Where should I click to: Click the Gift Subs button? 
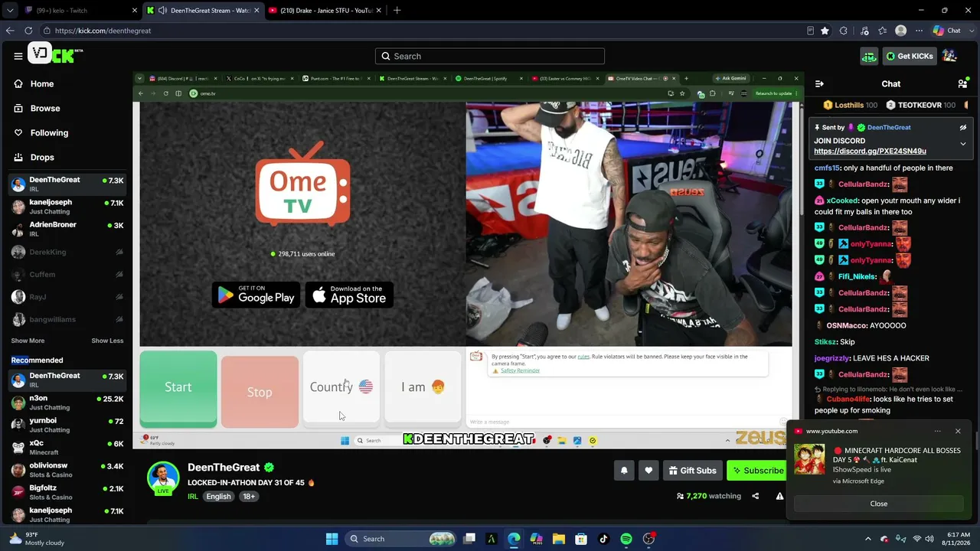tap(691, 471)
